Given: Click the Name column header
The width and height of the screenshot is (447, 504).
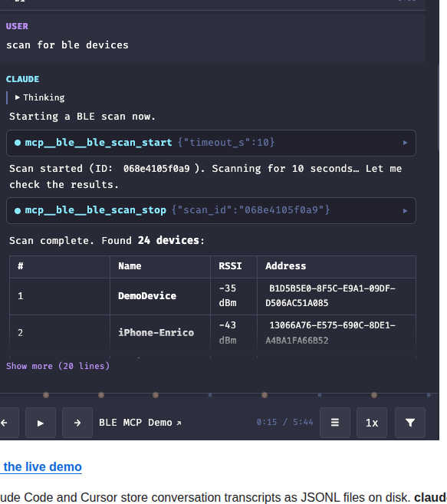Looking at the screenshot, I should (160, 266).
